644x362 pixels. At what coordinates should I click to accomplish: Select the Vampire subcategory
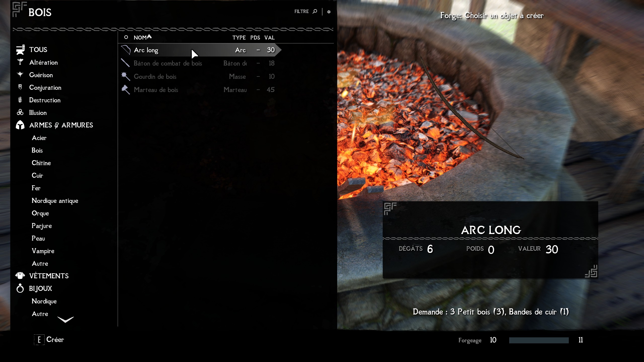tap(43, 251)
